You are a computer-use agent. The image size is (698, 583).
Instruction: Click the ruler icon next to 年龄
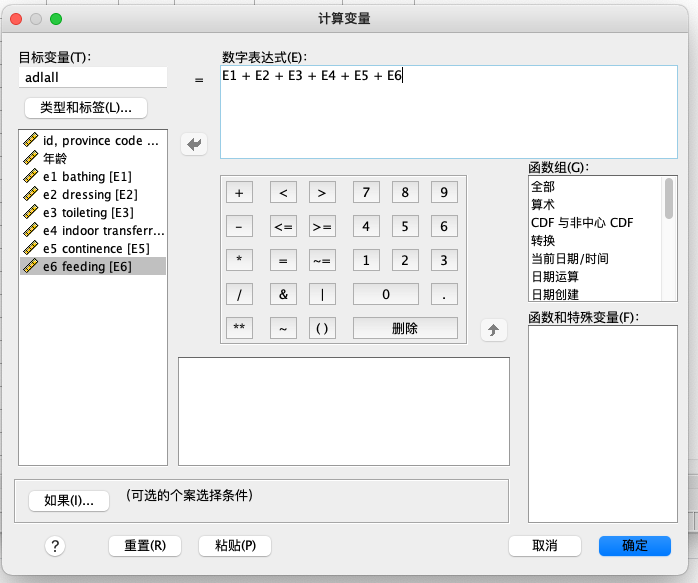[30, 158]
